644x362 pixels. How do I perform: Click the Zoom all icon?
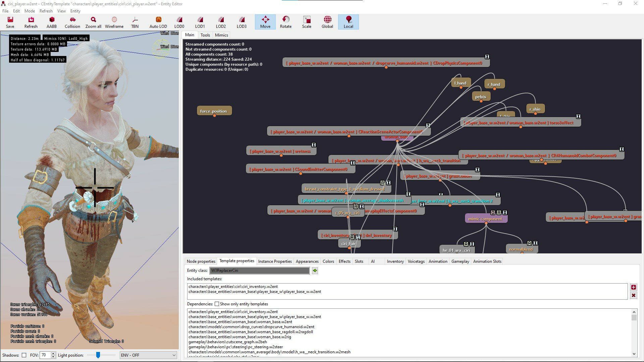coord(93,22)
